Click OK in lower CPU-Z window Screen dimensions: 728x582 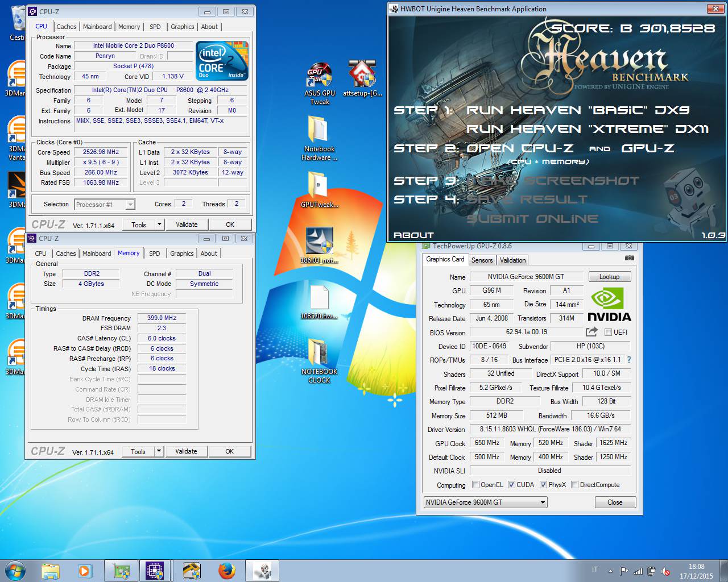pos(230,451)
